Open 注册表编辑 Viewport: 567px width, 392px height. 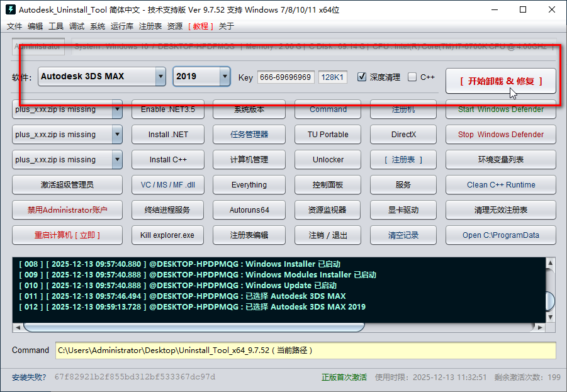[249, 235]
